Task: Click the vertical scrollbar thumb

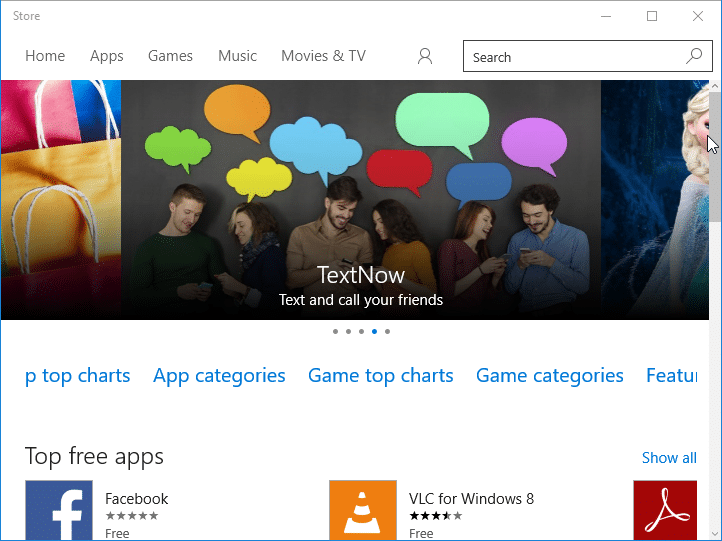Action: pos(715,157)
